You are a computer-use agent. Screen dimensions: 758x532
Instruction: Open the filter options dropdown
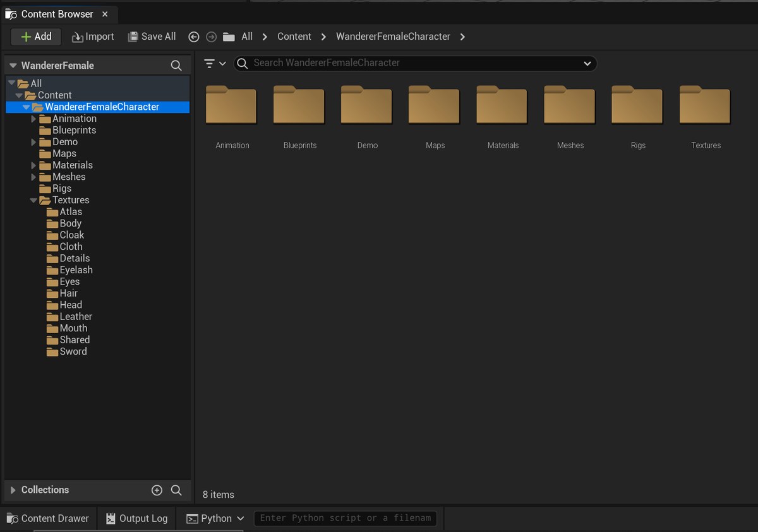pyautogui.click(x=215, y=63)
